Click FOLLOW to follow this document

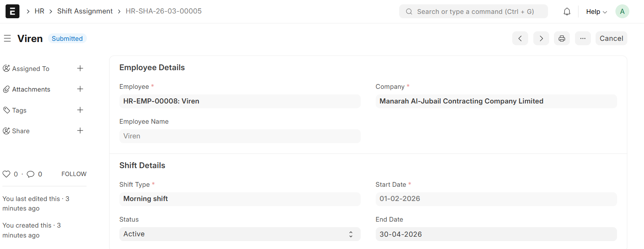74,174
